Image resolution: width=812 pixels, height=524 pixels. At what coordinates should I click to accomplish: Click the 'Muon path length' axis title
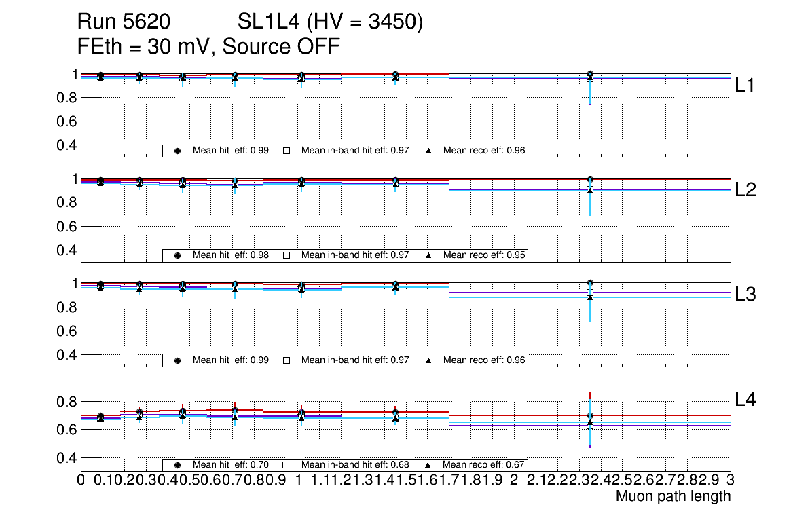(x=673, y=496)
